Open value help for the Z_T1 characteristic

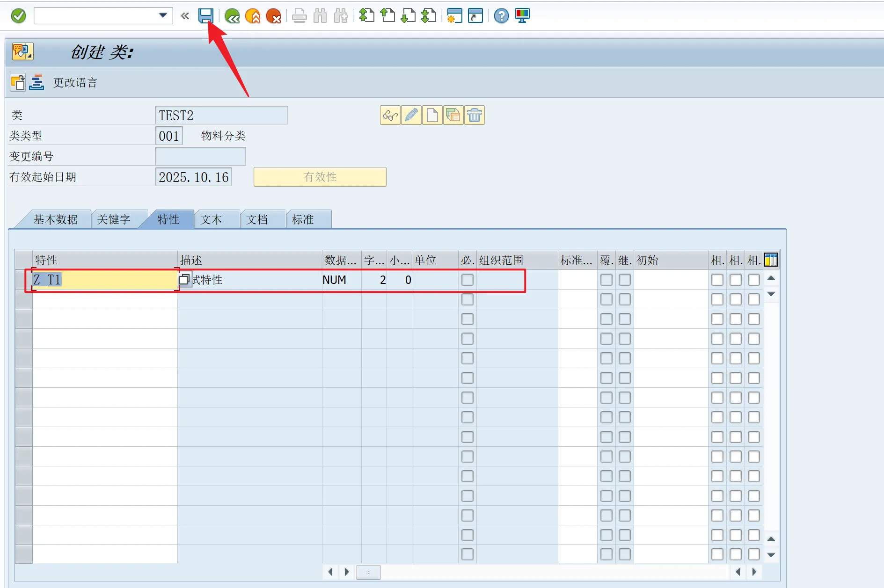[184, 280]
